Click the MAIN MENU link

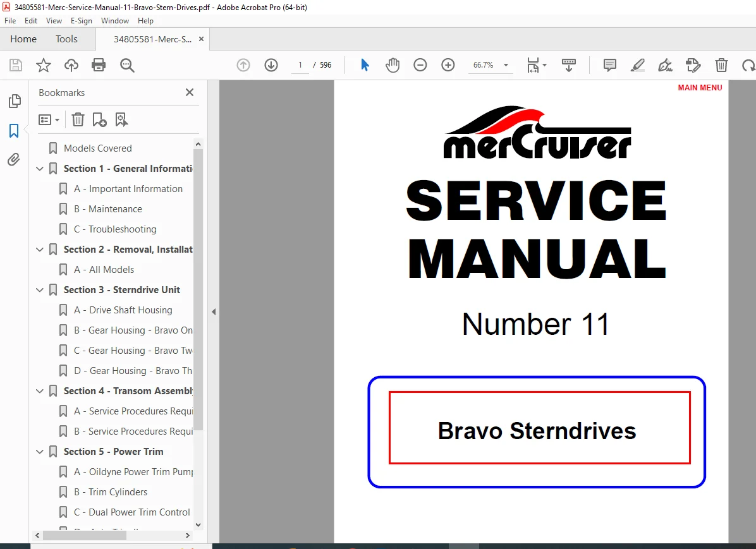(x=700, y=88)
